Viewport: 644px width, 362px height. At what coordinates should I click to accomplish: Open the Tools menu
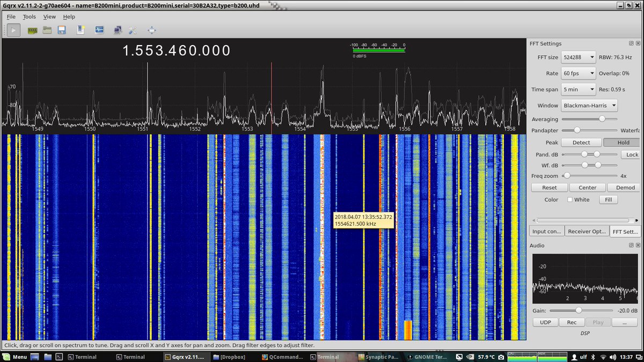pos(30,17)
